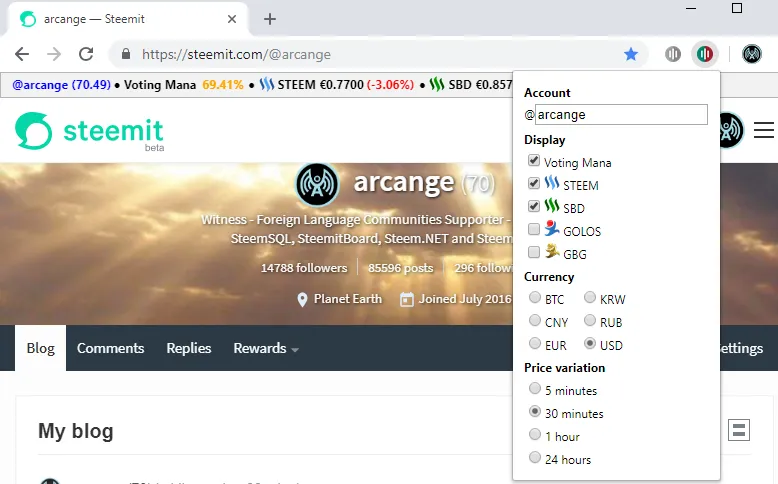This screenshot has width=778, height=484.
Task: Click the location pin icon
Action: [x=302, y=299]
